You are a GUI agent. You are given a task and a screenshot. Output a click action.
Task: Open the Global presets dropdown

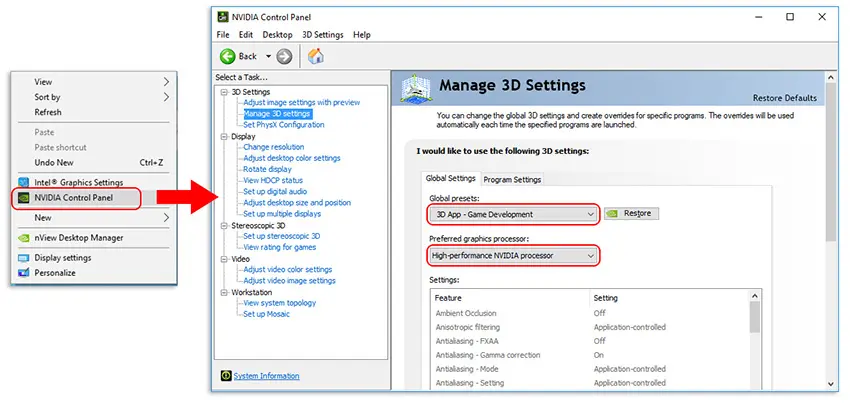(x=513, y=214)
